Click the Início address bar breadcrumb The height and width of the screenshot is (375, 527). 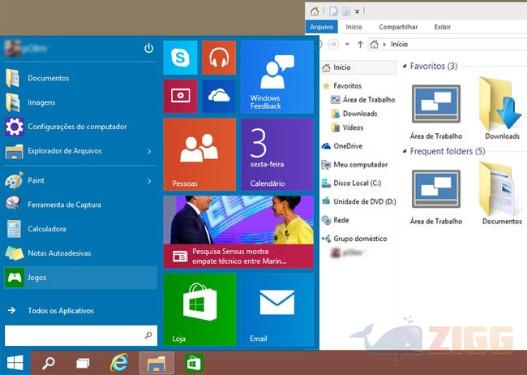[399, 44]
